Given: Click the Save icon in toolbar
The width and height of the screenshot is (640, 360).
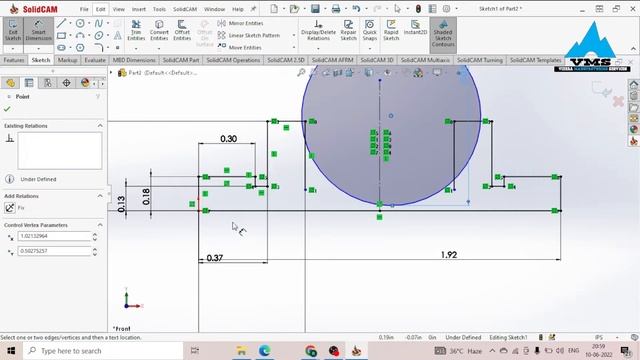Looking at the screenshot, I should (315, 9).
